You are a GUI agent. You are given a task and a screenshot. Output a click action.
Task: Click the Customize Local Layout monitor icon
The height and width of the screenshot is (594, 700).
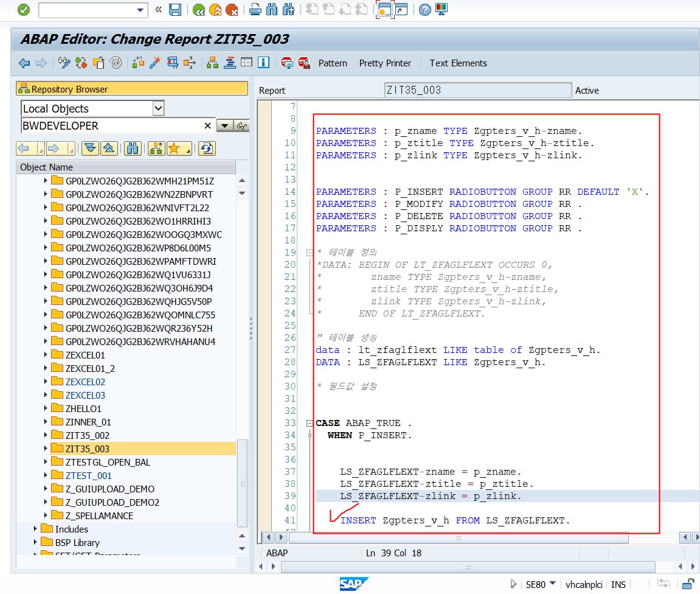click(x=441, y=9)
